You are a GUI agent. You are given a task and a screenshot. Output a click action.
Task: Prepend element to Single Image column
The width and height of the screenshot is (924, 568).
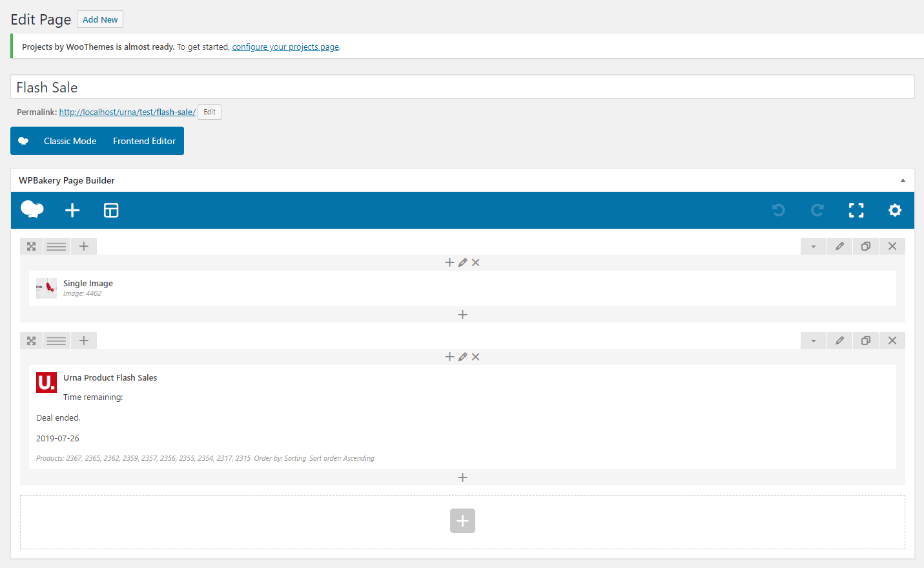(449, 262)
